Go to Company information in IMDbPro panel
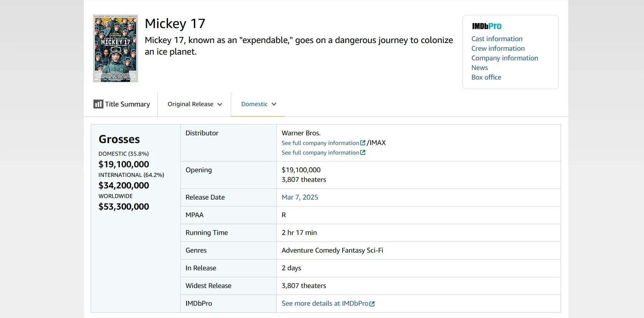The image size is (644, 318). pos(504,58)
